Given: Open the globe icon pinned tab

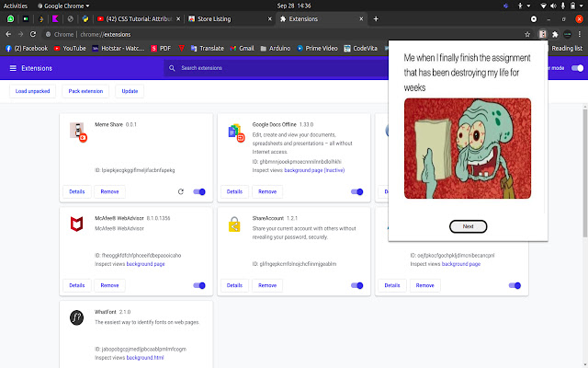Looking at the screenshot, I should pyautogui.click(x=70, y=18).
